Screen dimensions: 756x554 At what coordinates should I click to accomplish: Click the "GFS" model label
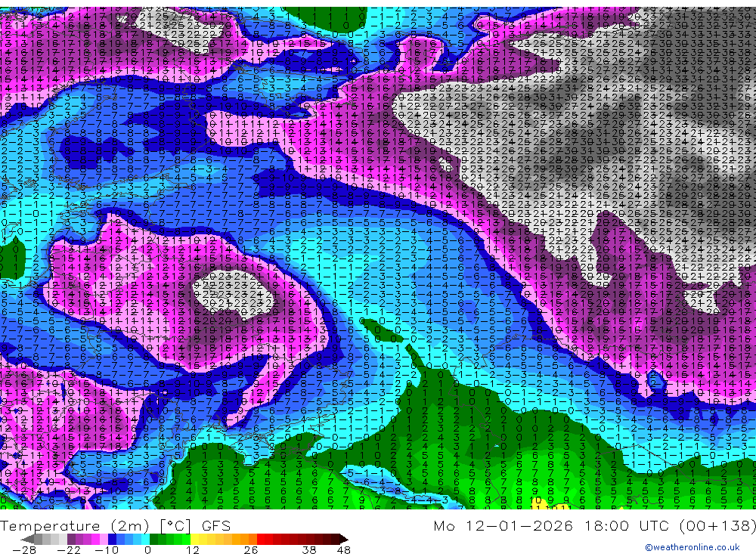(216, 525)
